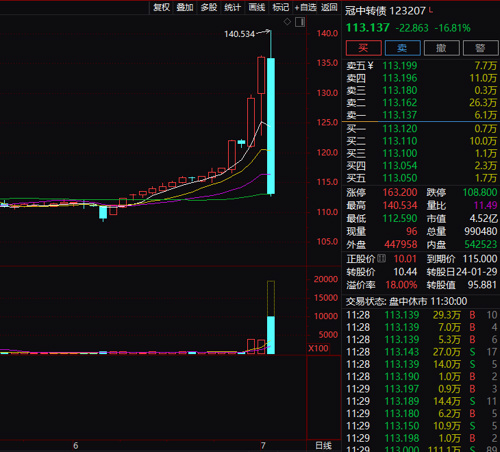Toggle the side panel layout icon

click(300, 22)
